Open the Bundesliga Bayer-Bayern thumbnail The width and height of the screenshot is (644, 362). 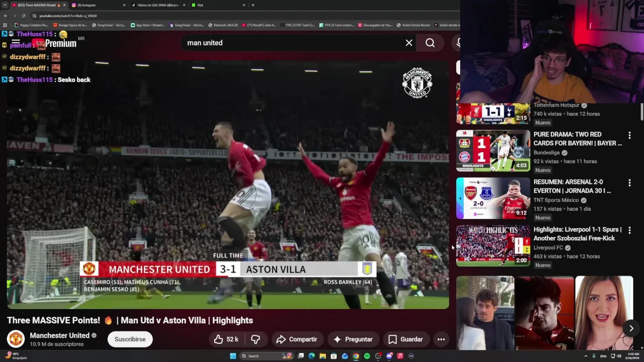[x=493, y=151]
